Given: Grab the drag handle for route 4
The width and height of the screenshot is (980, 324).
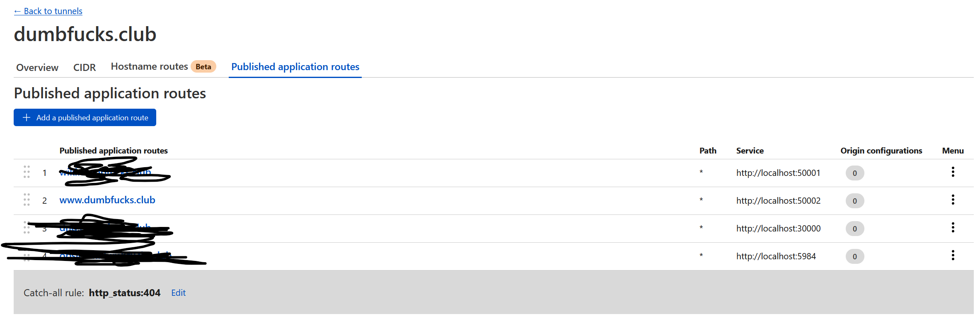Looking at the screenshot, I should [27, 256].
